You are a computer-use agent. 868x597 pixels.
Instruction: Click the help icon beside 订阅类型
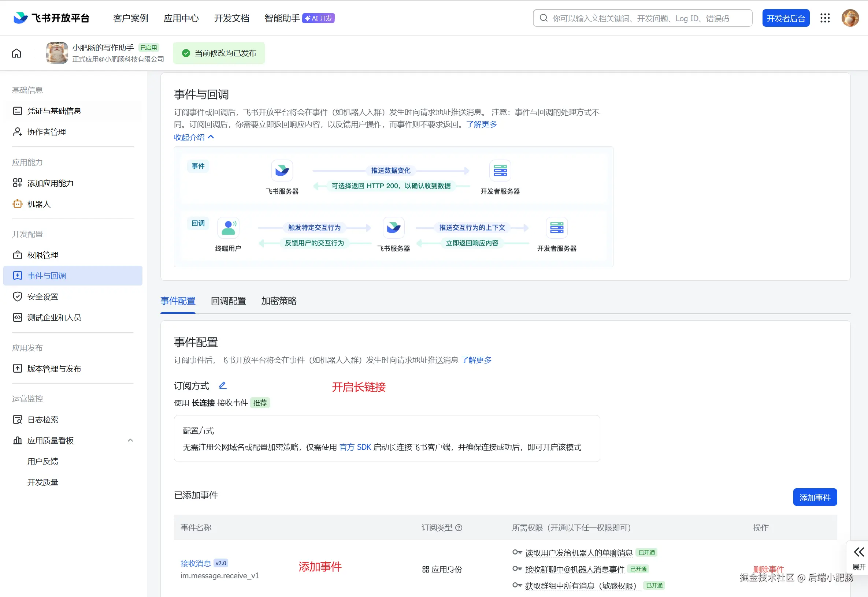[459, 527]
